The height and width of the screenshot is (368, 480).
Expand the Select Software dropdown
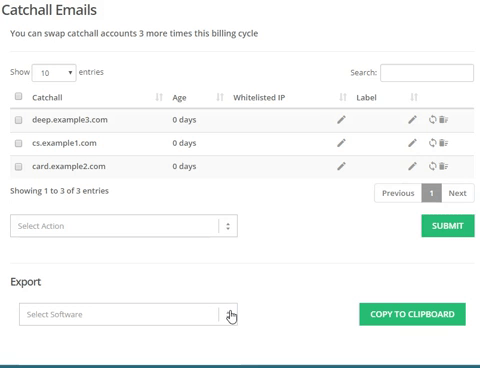(128, 314)
